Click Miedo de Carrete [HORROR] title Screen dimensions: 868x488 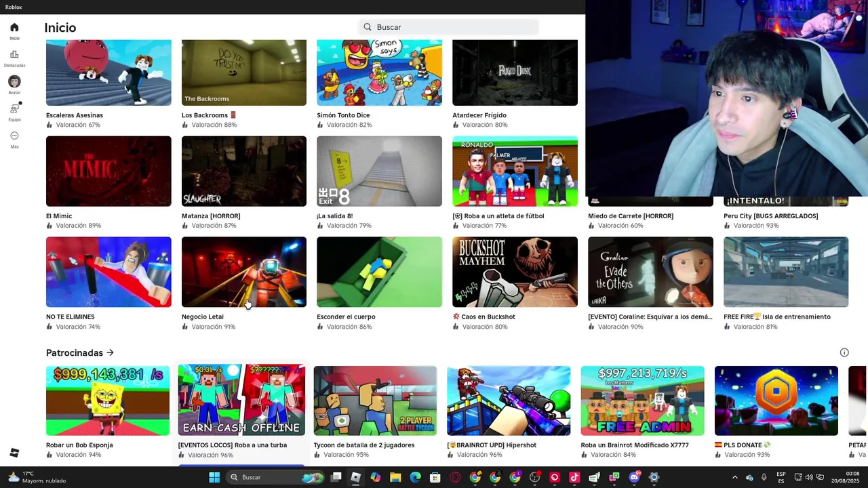[x=631, y=216]
